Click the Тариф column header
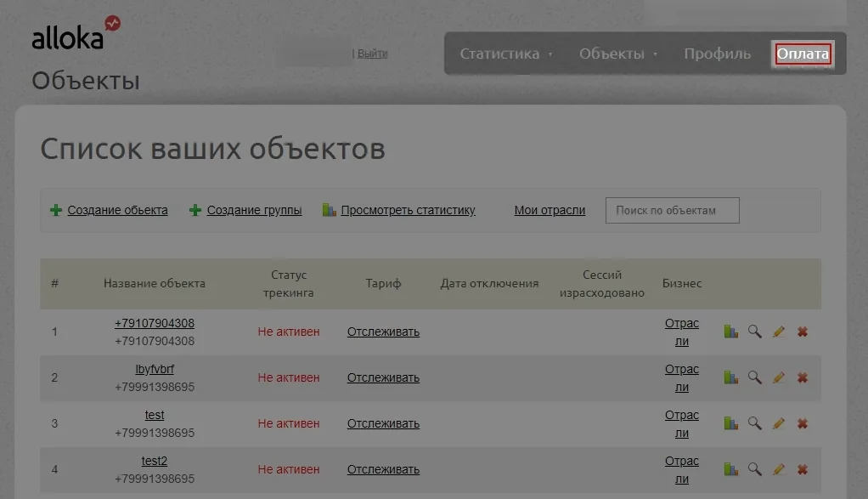Image resolution: width=868 pixels, height=499 pixels. [383, 284]
